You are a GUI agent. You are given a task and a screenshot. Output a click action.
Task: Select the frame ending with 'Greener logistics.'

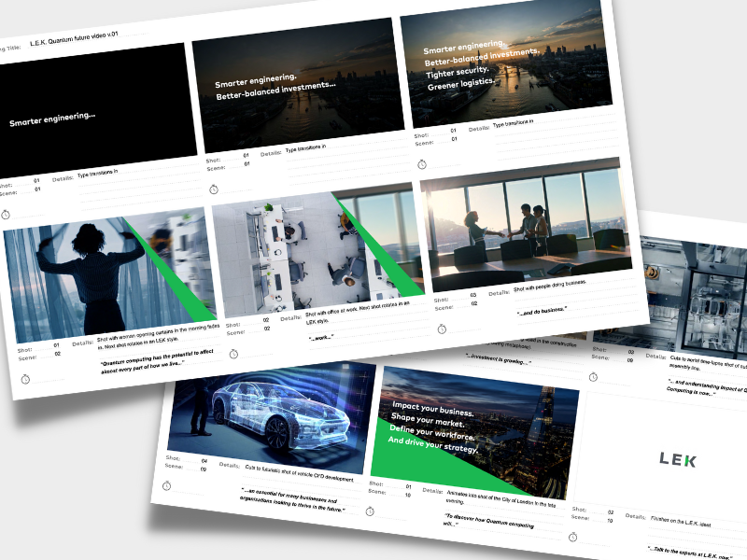pos(504,69)
